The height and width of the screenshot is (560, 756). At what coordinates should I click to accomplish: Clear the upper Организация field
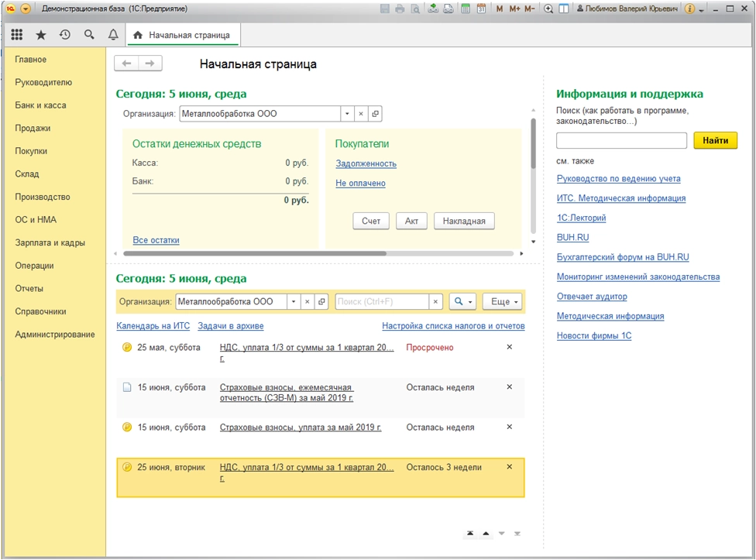point(361,114)
